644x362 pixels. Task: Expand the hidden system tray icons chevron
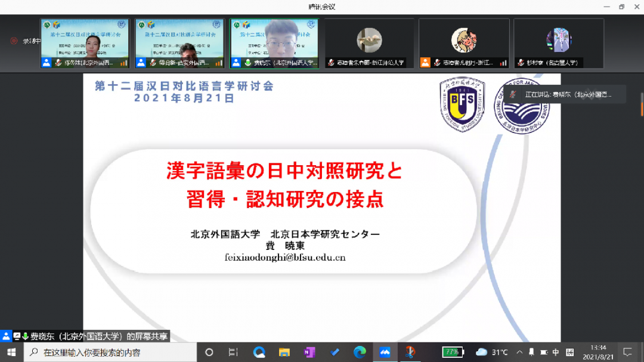[519, 352]
